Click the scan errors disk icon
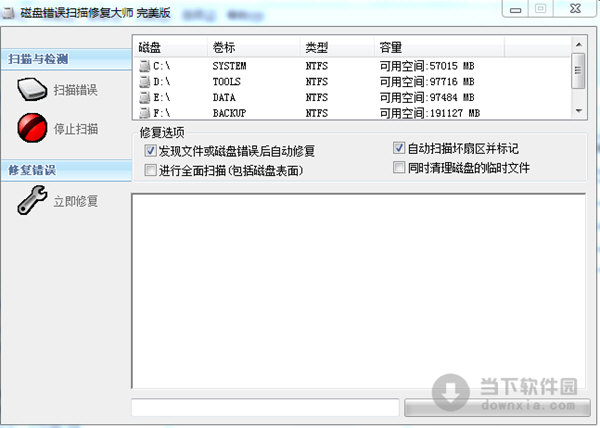The height and width of the screenshot is (428, 600). [32, 90]
